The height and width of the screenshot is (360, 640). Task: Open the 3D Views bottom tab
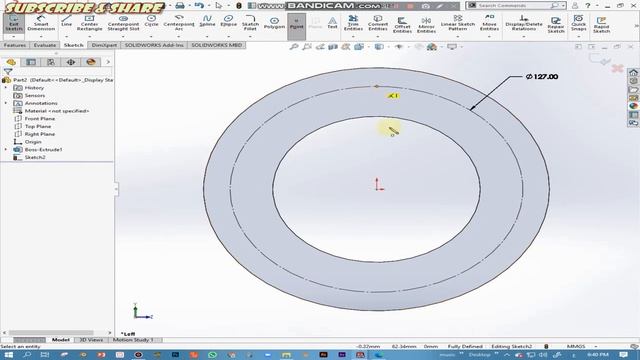pyautogui.click(x=91, y=340)
